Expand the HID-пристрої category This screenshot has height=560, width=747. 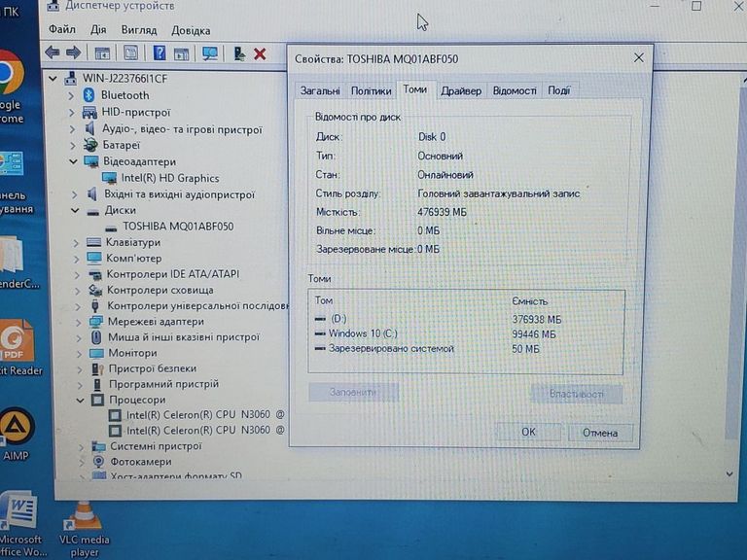(x=72, y=113)
